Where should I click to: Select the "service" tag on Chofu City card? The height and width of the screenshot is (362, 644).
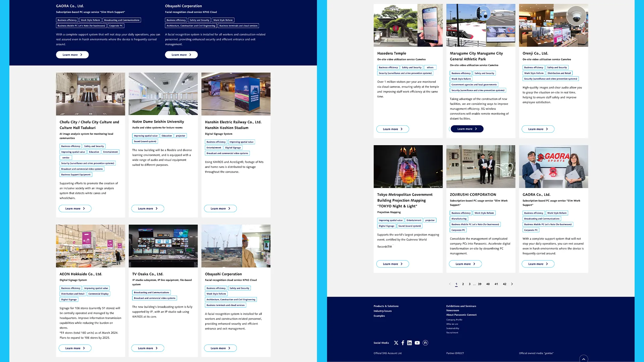[x=66, y=158]
